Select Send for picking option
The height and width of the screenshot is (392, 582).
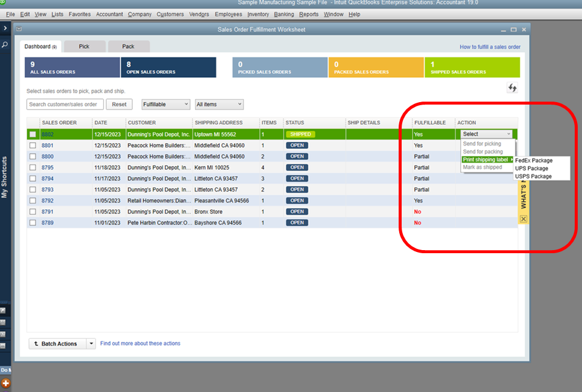click(482, 144)
